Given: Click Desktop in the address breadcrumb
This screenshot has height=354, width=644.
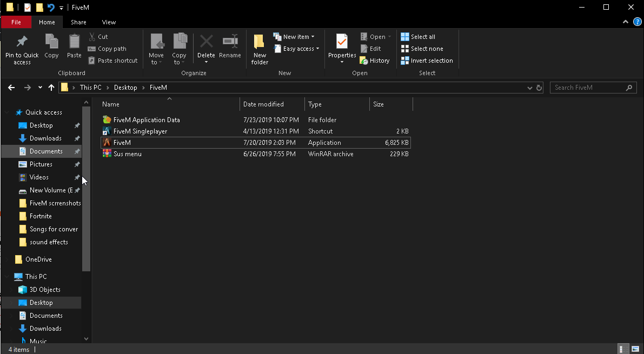Looking at the screenshot, I should point(125,88).
